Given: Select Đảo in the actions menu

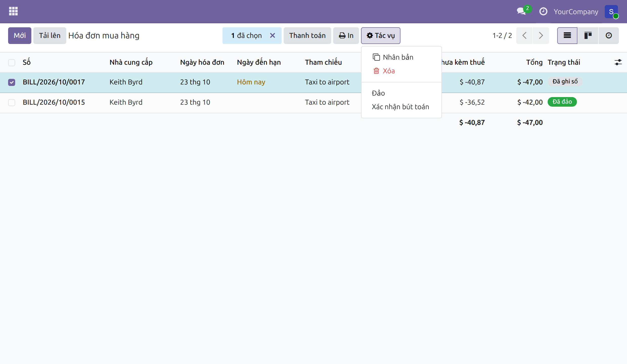Looking at the screenshot, I should pyautogui.click(x=401, y=93).
